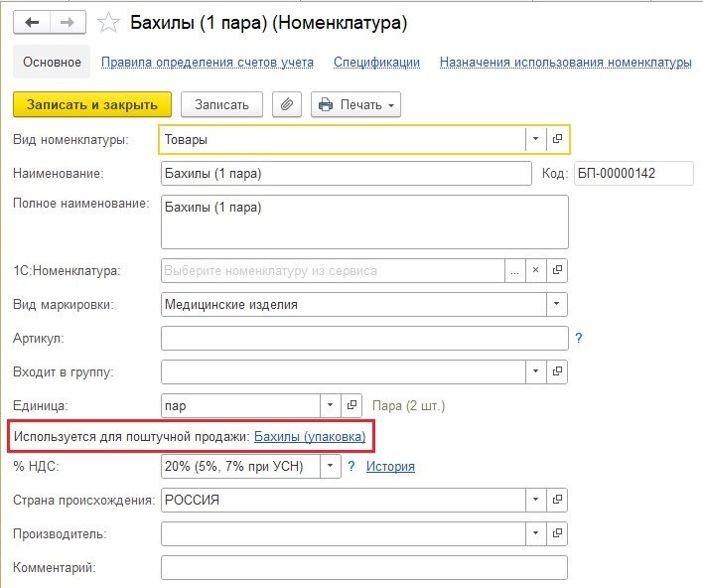This screenshot has width=703, height=588.
Task: Follow the Бахилы (упаковка) link
Action: coord(310,436)
